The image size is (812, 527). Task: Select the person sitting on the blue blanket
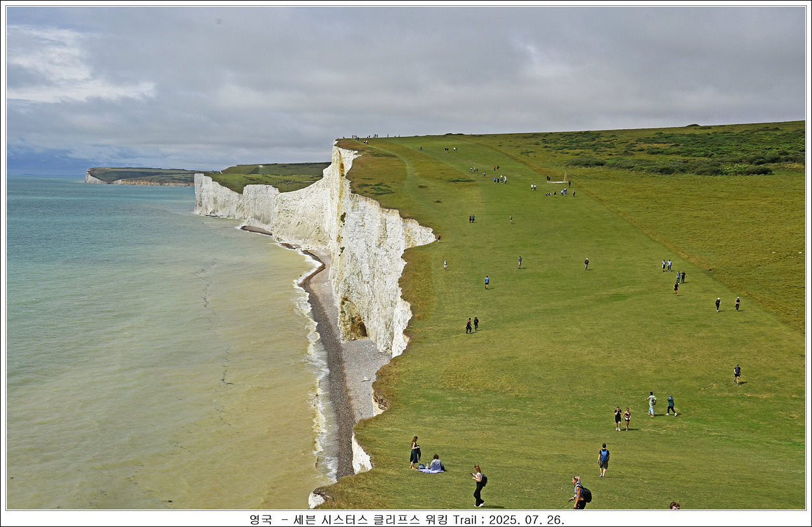coord(436,463)
